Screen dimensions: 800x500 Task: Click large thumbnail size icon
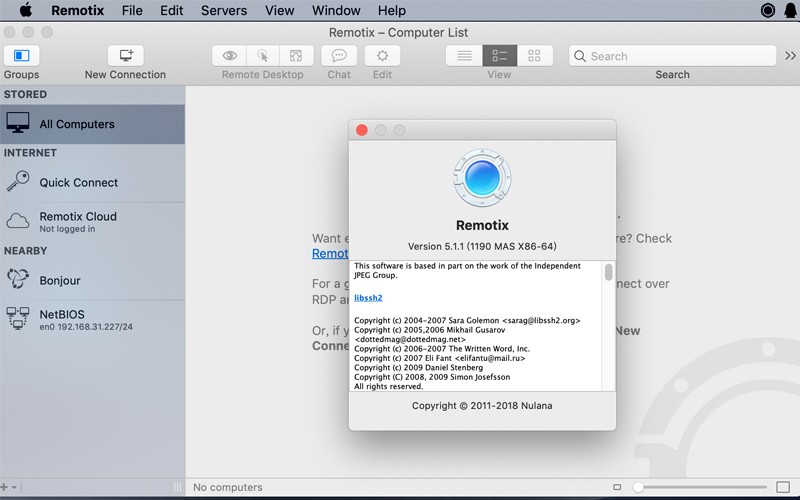coord(783,487)
